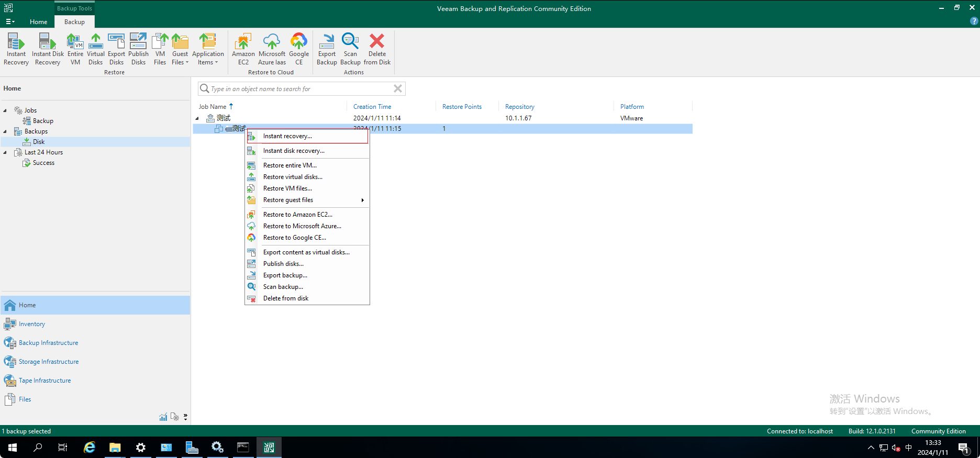Click Microsoft Azure IaaS restore icon

pyautogui.click(x=272, y=49)
